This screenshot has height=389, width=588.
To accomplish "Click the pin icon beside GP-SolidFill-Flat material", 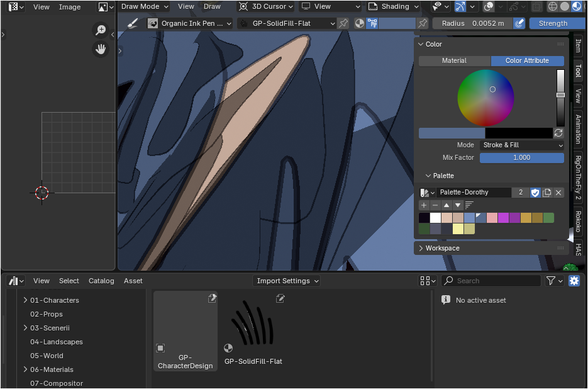I will pos(343,23).
